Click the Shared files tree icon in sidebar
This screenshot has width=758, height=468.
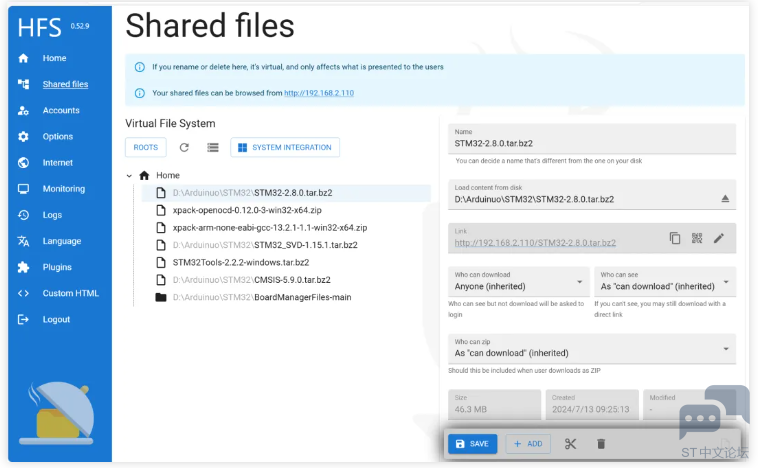click(x=23, y=84)
